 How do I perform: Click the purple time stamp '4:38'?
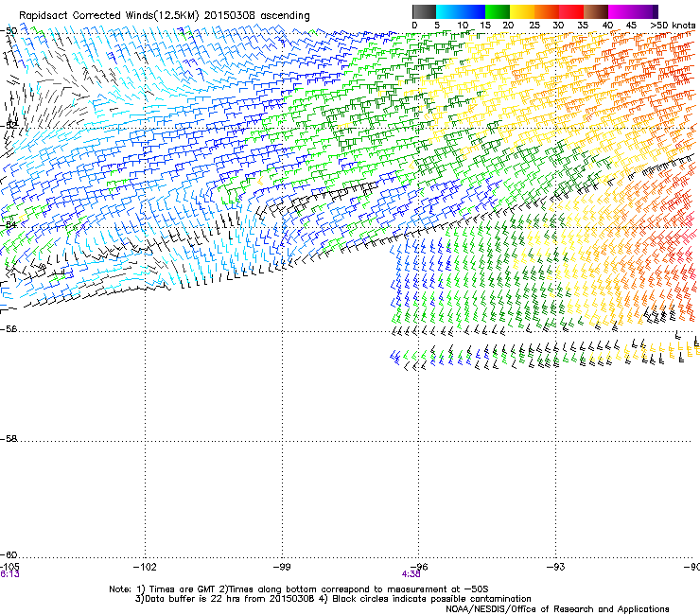(x=411, y=574)
